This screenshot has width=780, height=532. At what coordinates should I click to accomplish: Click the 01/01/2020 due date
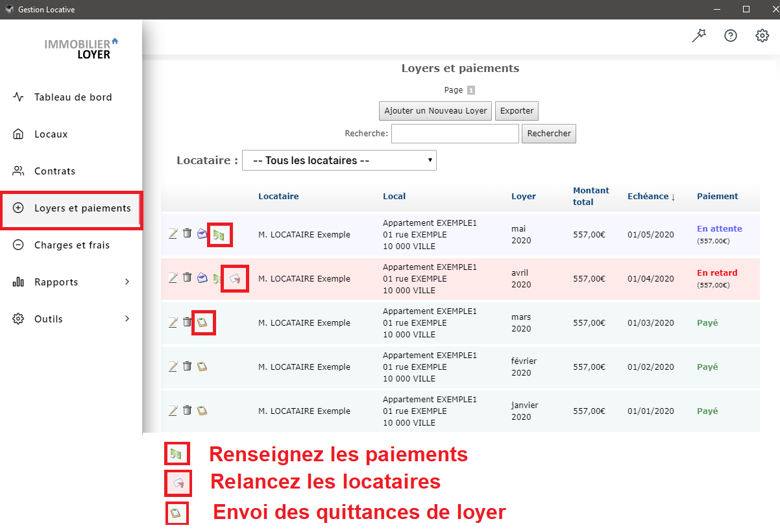[x=651, y=411]
